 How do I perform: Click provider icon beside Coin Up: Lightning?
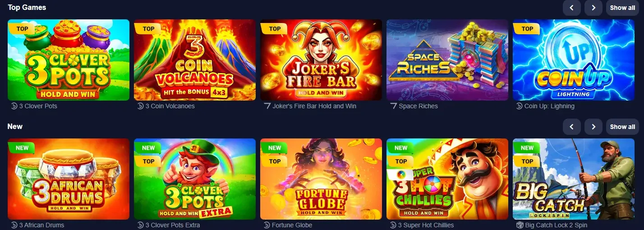tap(519, 106)
